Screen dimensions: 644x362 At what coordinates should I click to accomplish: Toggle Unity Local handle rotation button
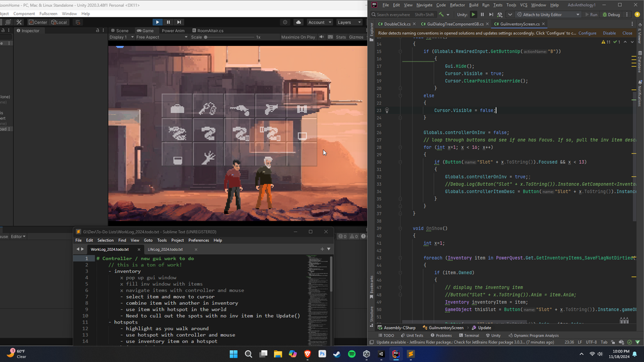pyautogui.click(x=59, y=22)
